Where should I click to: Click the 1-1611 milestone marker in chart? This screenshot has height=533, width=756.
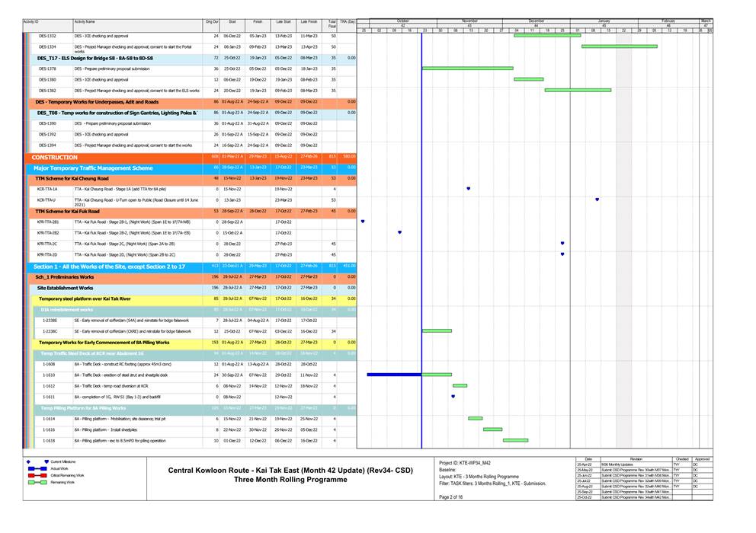click(x=453, y=396)
